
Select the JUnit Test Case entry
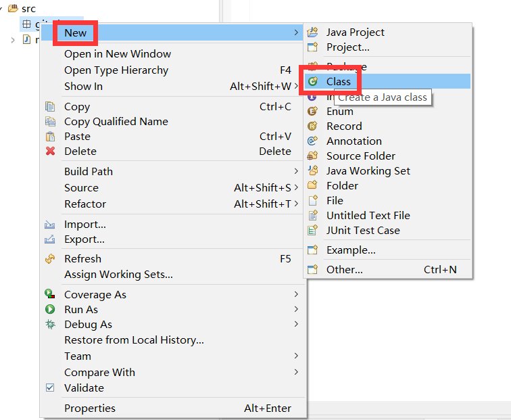(387, 231)
